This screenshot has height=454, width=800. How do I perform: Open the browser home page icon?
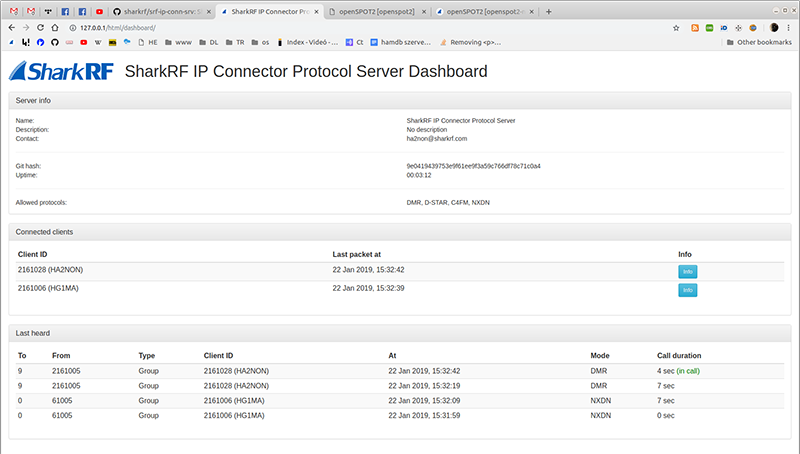55,28
